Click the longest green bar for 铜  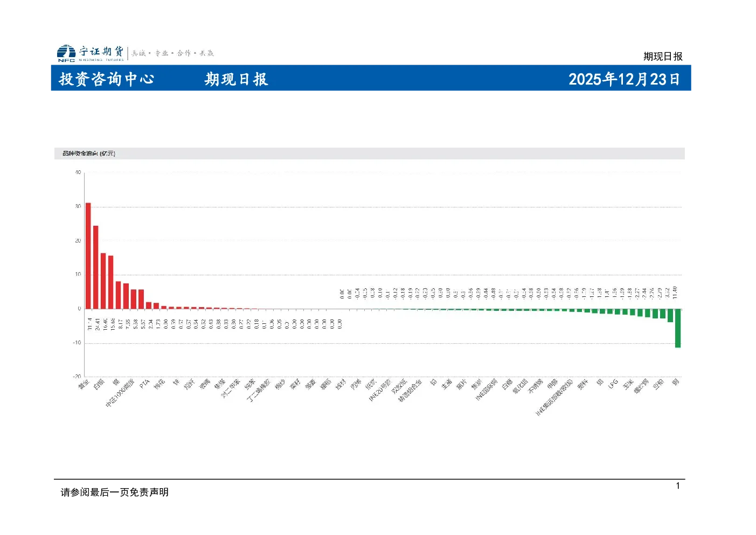click(678, 328)
